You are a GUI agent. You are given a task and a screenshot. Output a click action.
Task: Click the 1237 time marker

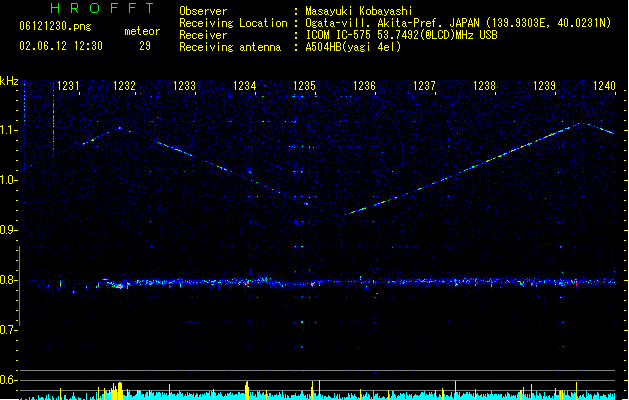click(424, 86)
